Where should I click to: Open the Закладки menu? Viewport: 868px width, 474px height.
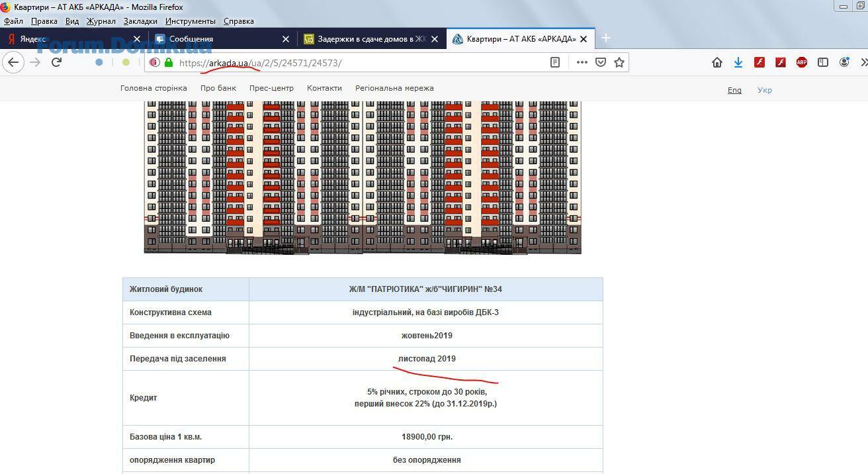click(x=140, y=21)
